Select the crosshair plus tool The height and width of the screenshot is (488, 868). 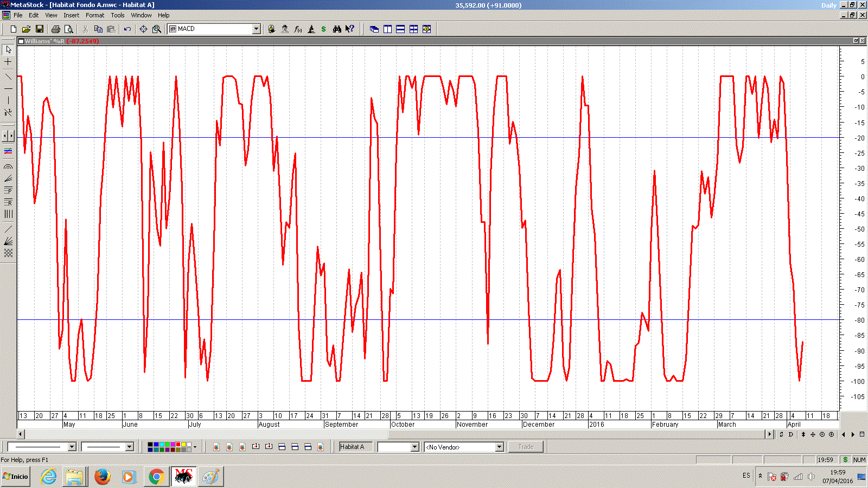[x=8, y=62]
